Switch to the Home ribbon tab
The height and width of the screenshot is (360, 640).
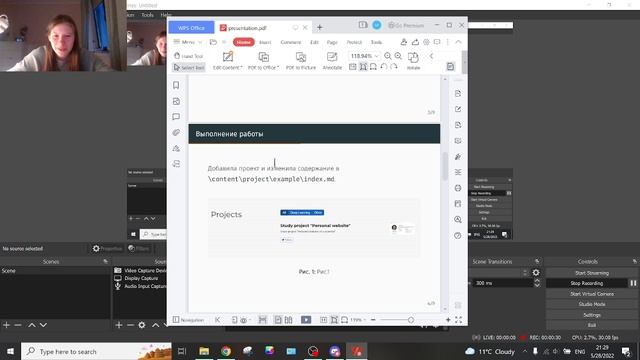(x=244, y=42)
